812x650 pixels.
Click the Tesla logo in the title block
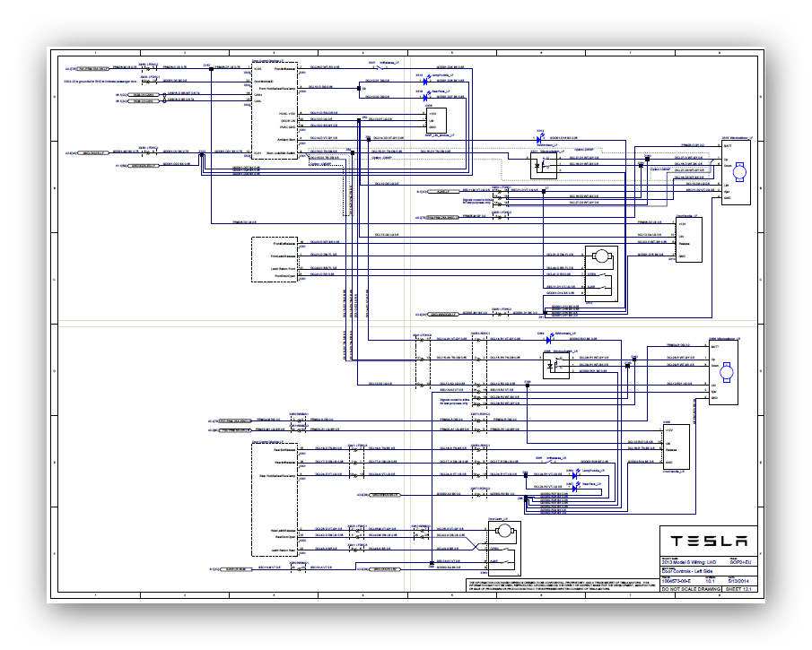[709, 541]
